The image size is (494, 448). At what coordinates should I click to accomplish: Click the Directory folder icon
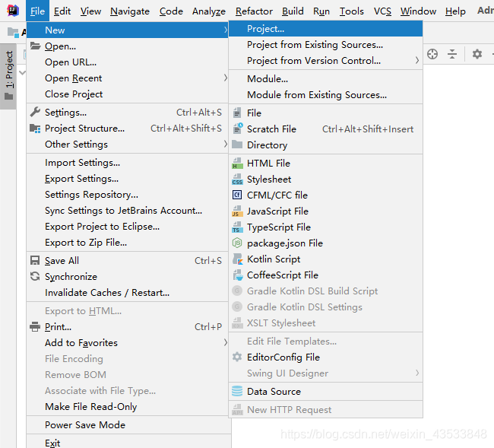pos(237,145)
